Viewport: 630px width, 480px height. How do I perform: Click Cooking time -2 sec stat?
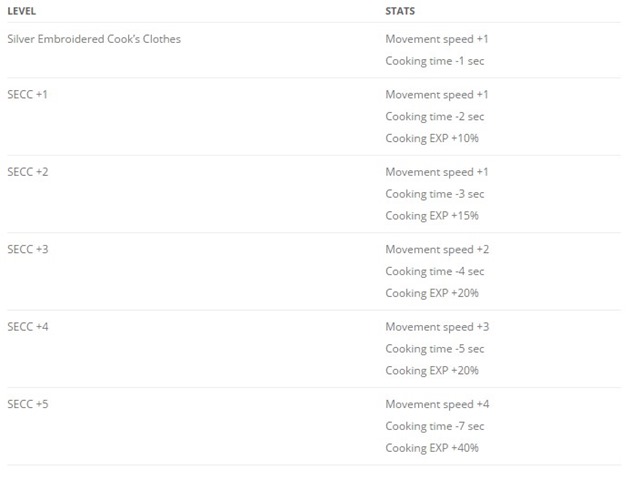coord(435,116)
